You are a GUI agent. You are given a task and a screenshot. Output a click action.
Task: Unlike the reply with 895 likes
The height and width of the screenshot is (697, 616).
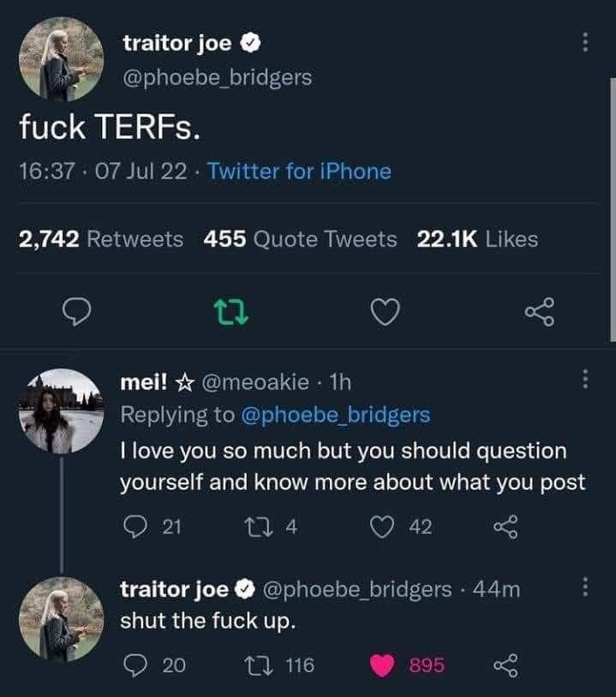tap(381, 664)
